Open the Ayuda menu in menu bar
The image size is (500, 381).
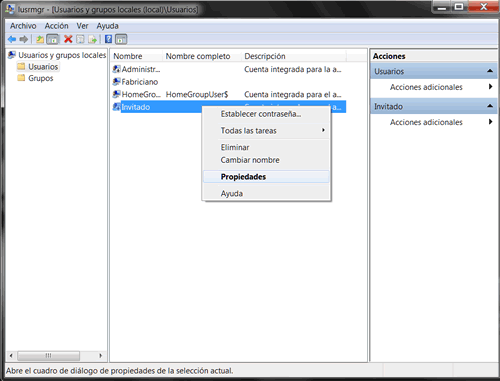pyautogui.click(x=107, y=26)
